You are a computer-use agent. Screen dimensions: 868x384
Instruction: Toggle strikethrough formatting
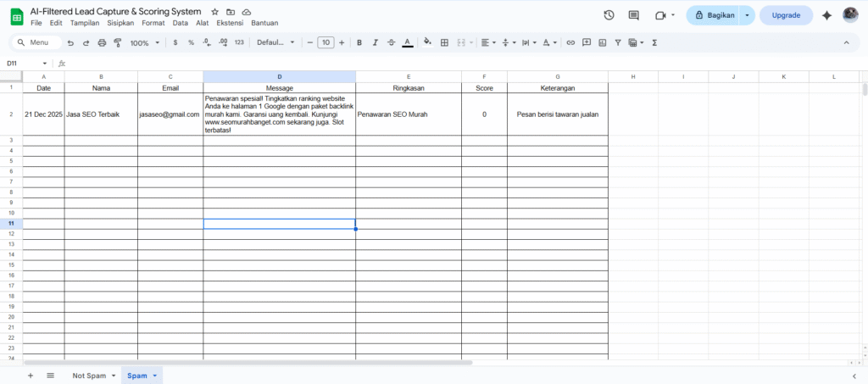(x=390, y=42)
